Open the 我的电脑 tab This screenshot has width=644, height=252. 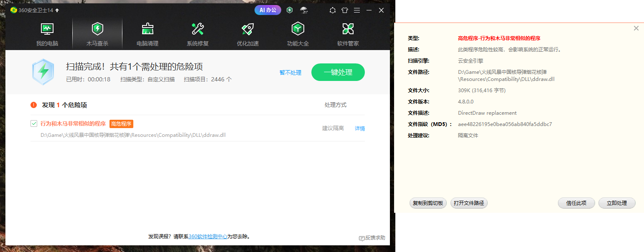coord(47,34)
